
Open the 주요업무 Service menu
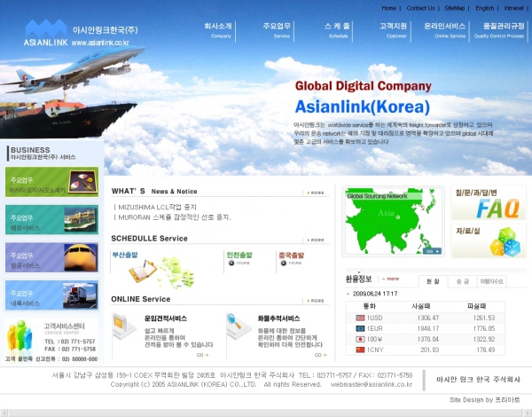[277, 30]
